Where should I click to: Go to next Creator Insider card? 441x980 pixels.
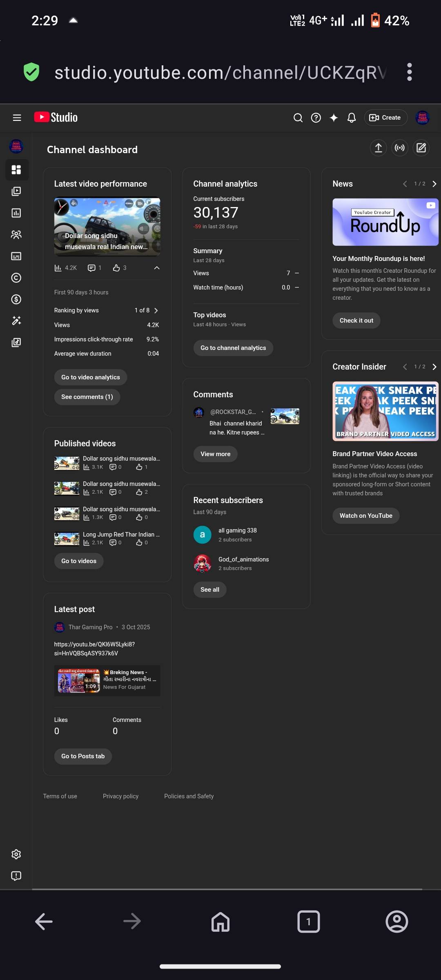(x=434, y=367)
